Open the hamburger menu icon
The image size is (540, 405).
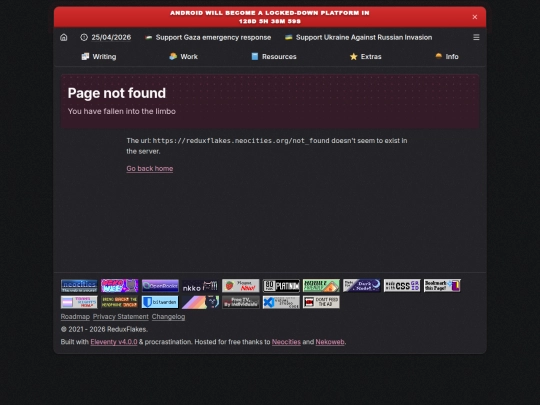pyautogui.click(x=476, y=37)
